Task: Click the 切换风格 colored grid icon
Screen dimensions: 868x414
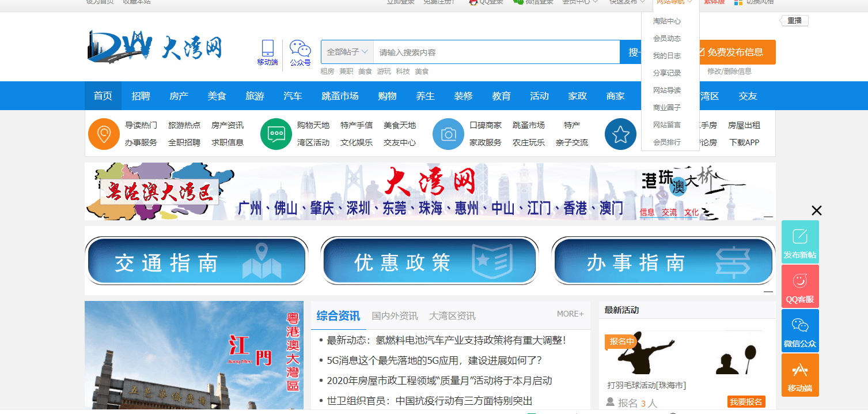Action: [739, 2]
